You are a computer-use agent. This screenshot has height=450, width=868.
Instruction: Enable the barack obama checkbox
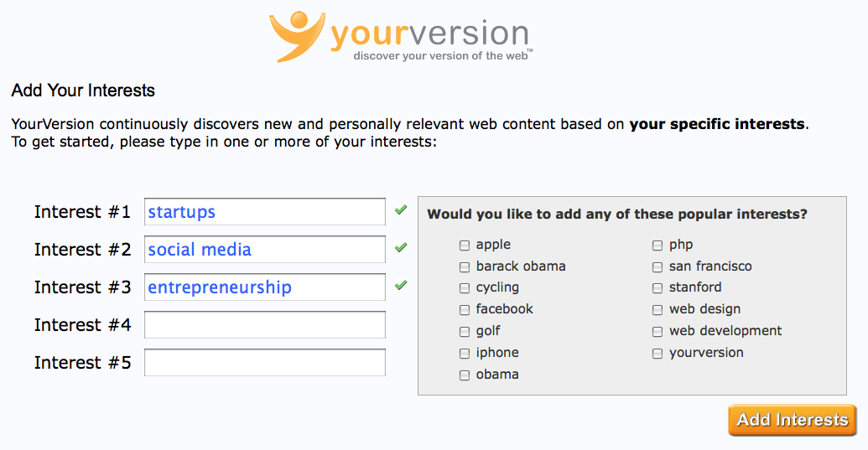(465, 267)
